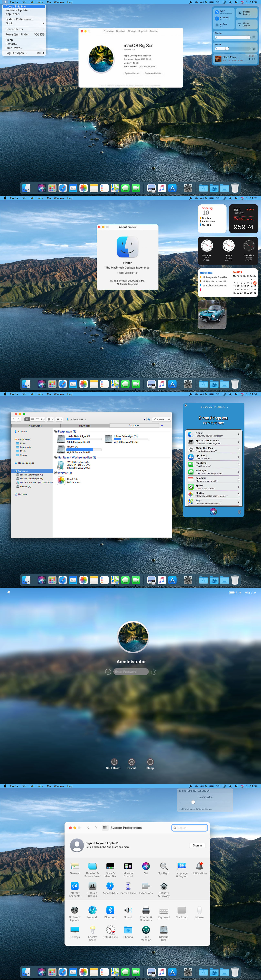
Task: Click the In Systemeinstellungen öffnen link
Action: pyautogui.click(x=196, y=809)
